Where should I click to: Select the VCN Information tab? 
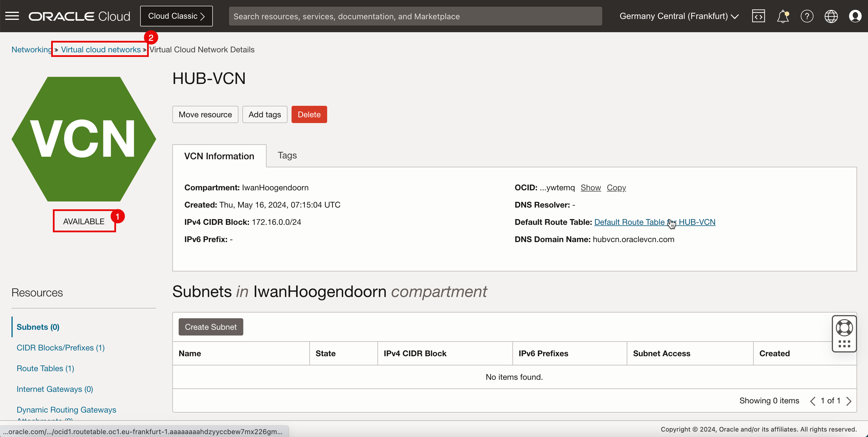click(219, 156)
